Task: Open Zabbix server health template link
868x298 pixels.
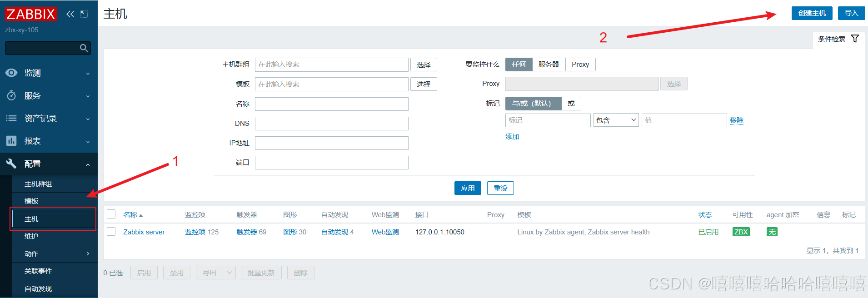Action: 619,232
